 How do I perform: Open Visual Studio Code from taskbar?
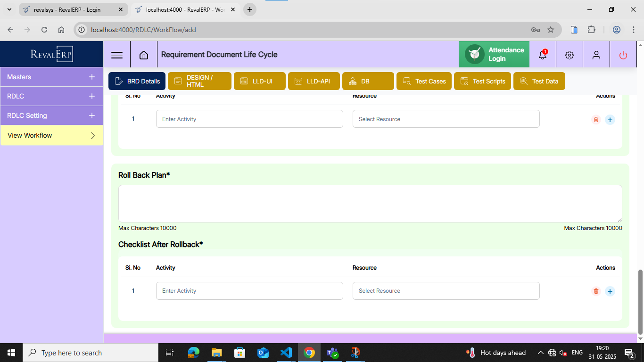[x=286, y=353]
